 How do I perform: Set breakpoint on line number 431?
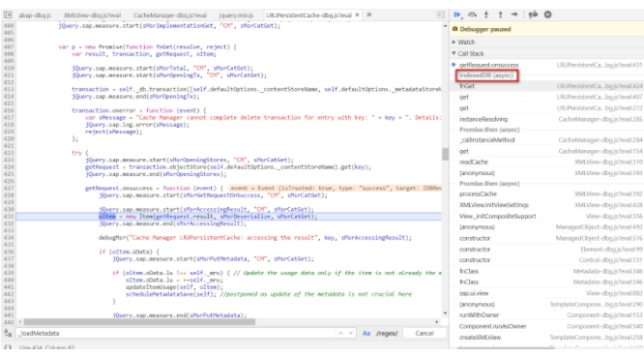pyautogui.click(x=8, y=217)
